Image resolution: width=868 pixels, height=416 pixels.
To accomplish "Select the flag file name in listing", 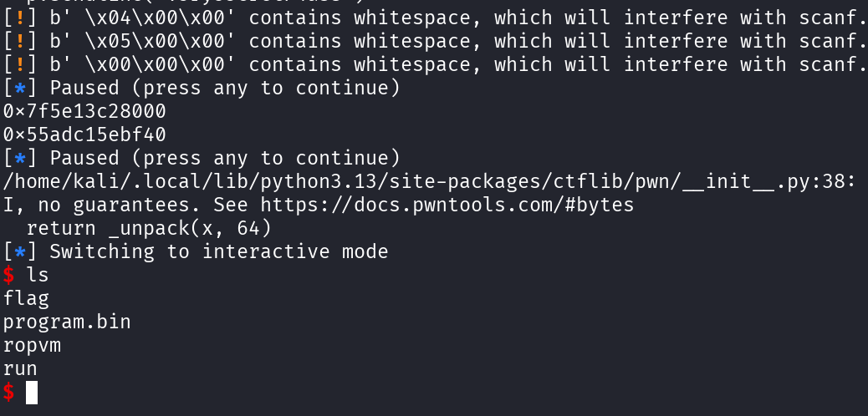I will [26, 299].
